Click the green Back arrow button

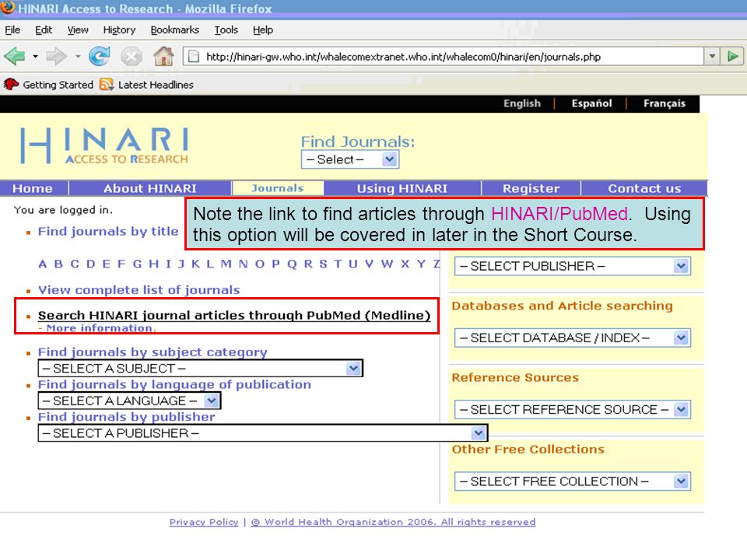tap(16, 57)
